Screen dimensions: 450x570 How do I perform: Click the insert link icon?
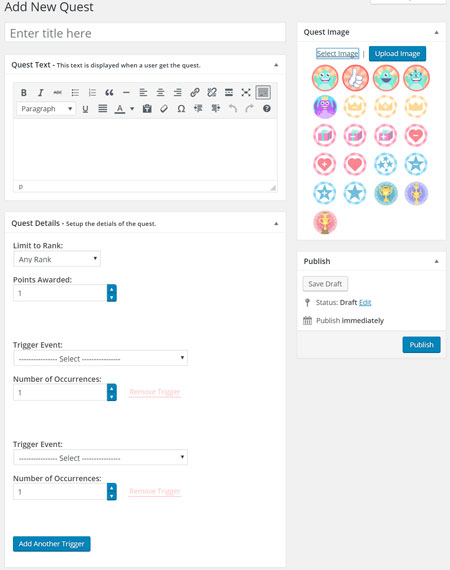tap(195, 93)
